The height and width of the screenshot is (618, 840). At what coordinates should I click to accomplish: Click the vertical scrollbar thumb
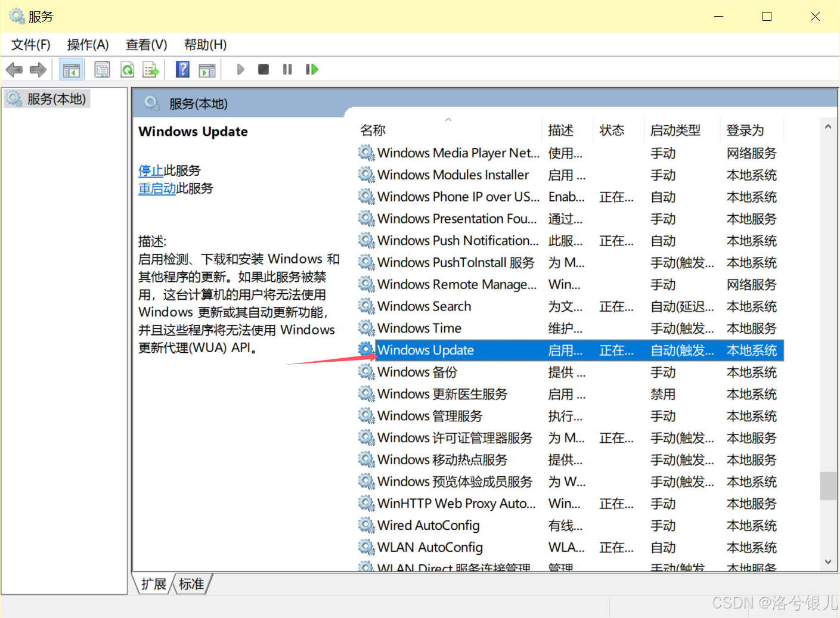828,486
